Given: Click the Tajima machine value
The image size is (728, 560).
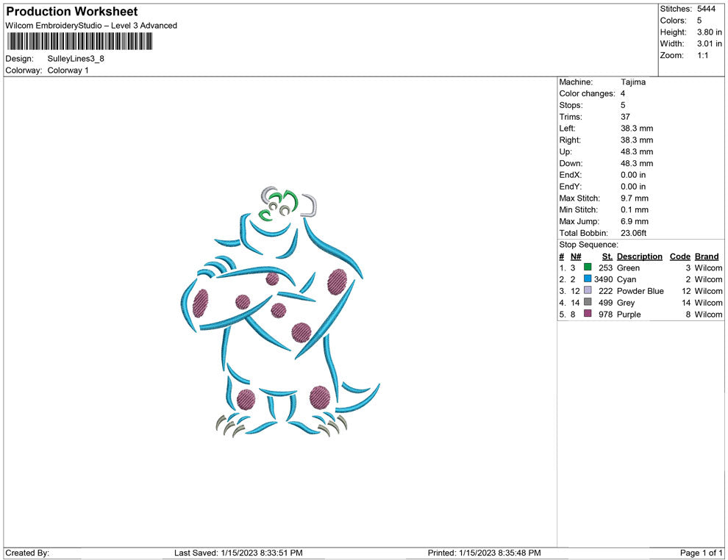Looking at the screenshot, I should click(x=633, y=82).
